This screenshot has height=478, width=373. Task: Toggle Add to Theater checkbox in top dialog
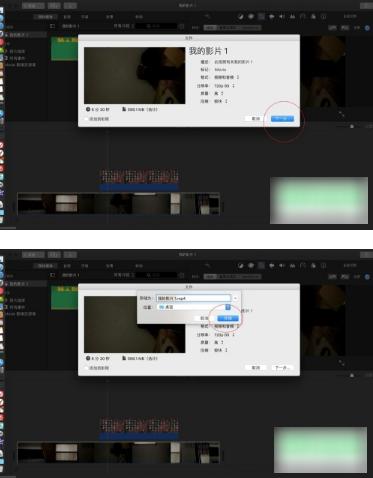pos(87,119)
